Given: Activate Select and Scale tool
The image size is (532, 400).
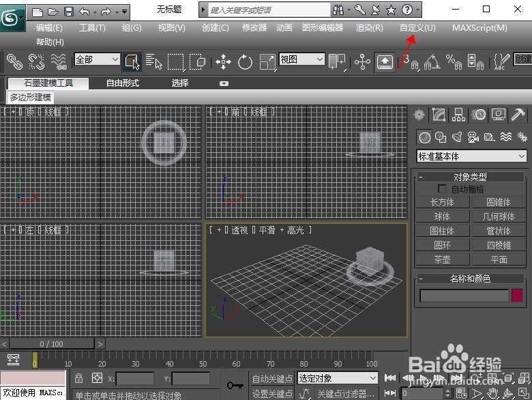Looking at the screenshot, I should pyautogui.click(x=267, y=62).
